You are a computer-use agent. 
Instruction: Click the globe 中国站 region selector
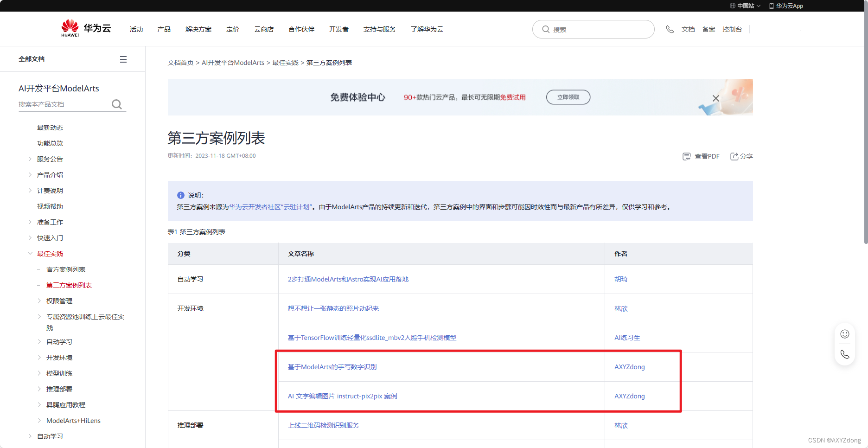tap(745, 6)
